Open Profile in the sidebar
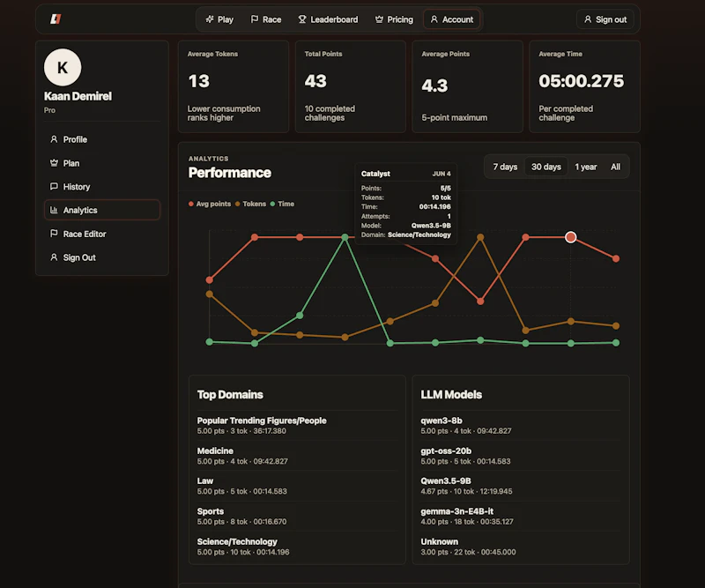 (x=102, y=139)
